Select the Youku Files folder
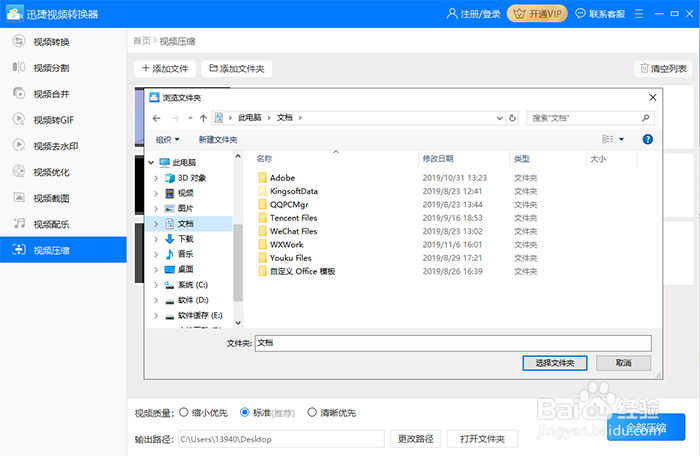 (291, 258)
